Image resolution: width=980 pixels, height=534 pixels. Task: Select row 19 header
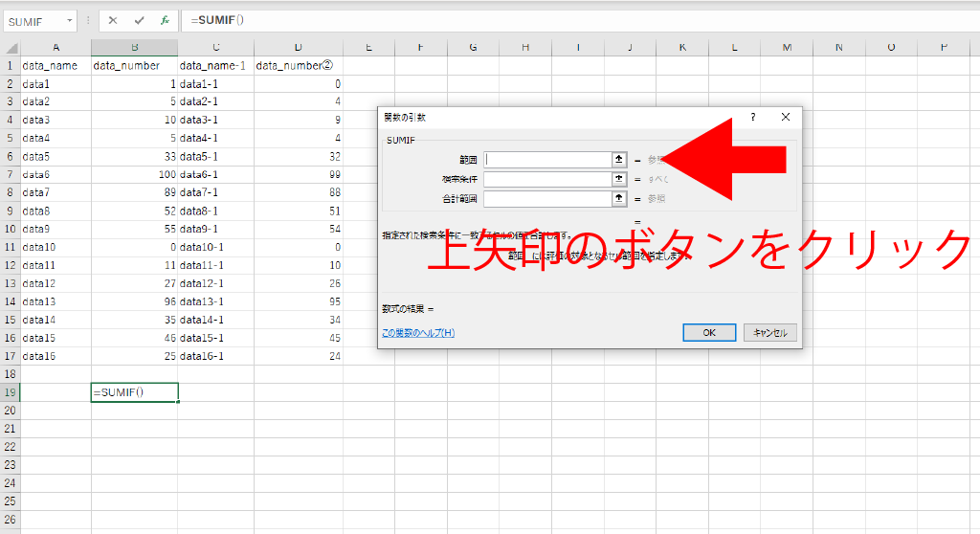[x=10, y=392]
